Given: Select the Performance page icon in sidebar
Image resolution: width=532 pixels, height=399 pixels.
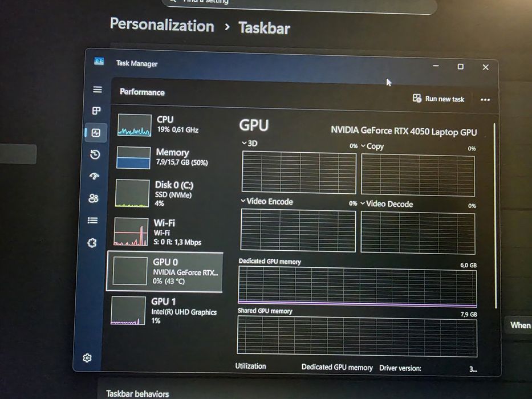Looking at the screenshot, I should point(96,133).
